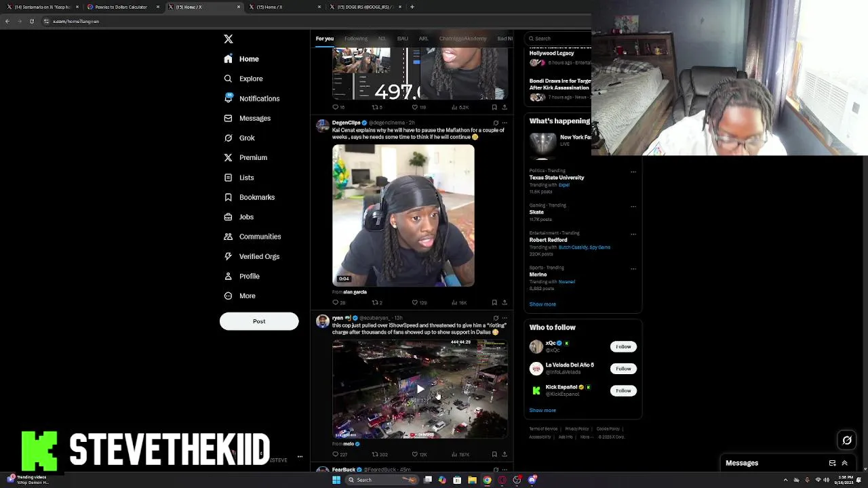This screenshot has width=868, height=488.
Task: Click the Chrome icon in the taskbar
Action: pyautogui.click(x=487, y=480)
